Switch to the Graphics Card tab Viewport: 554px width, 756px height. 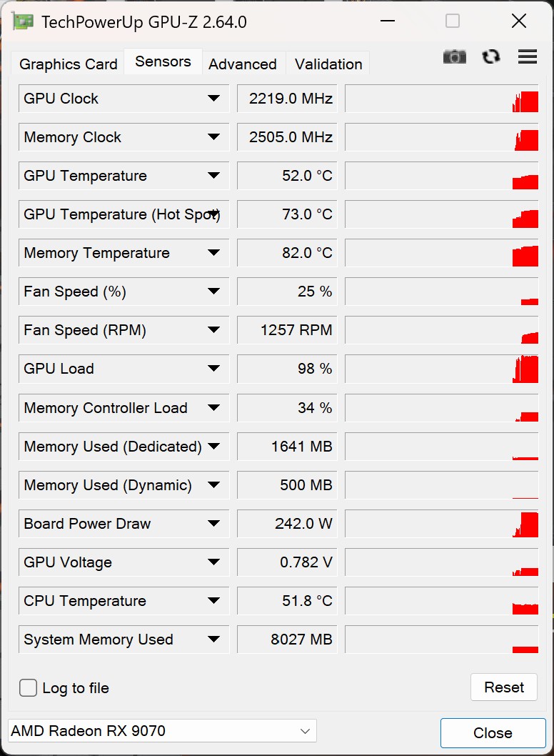click(x=69, y=64)
